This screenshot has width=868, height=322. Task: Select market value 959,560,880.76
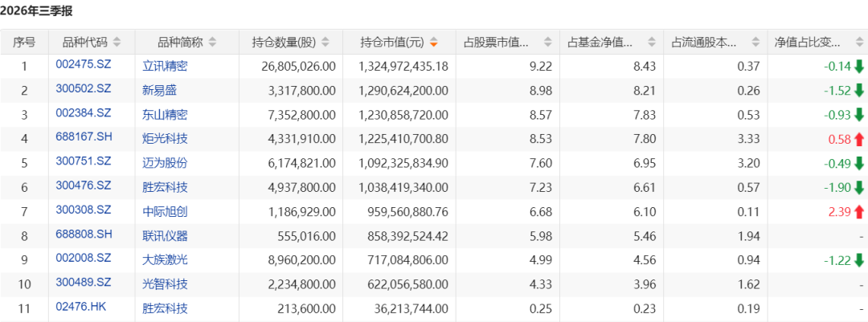point(408,212)
